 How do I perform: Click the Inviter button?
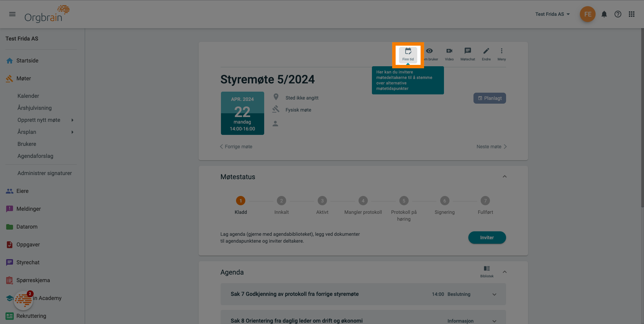(487, 238)
